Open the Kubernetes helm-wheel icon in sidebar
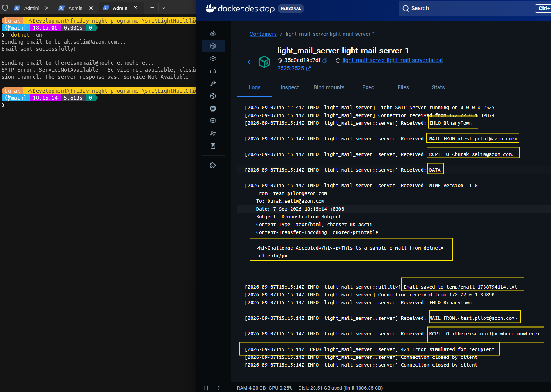The height and width of the screenshot is (392, 551). point(213,108)
